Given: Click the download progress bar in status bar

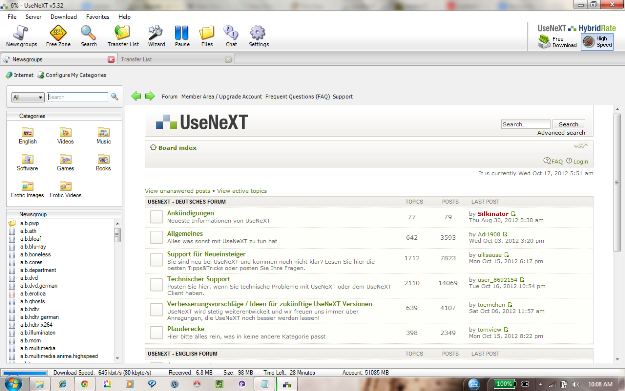Looking at the screenshot, I should coord(25,373).
